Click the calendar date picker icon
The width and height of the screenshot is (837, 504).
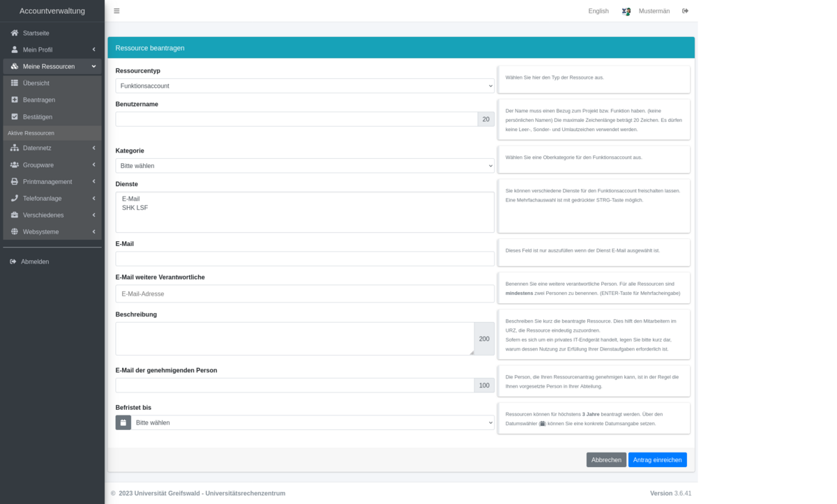123,422
